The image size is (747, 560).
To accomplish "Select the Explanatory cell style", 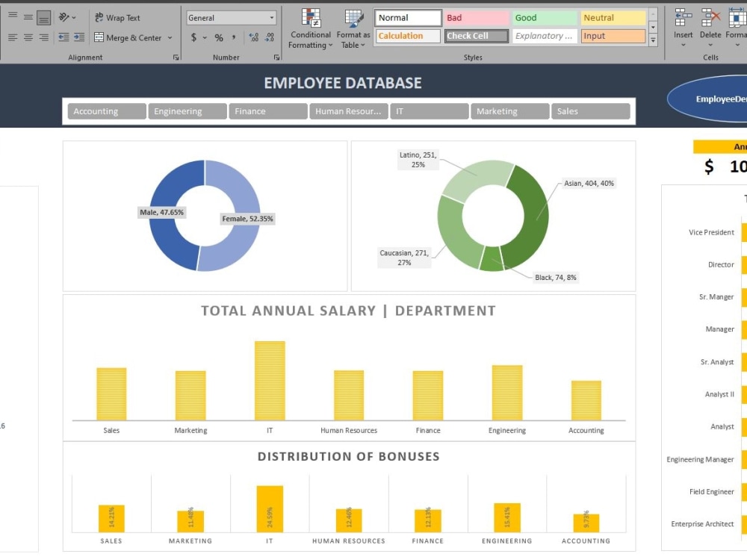I will [545, 35].
